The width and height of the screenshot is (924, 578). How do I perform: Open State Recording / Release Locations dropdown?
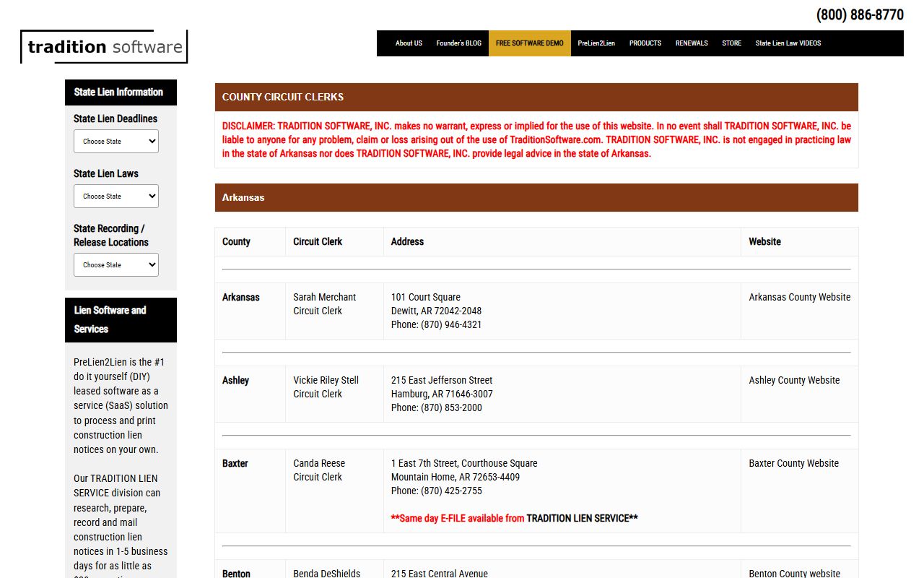[116, 265]
